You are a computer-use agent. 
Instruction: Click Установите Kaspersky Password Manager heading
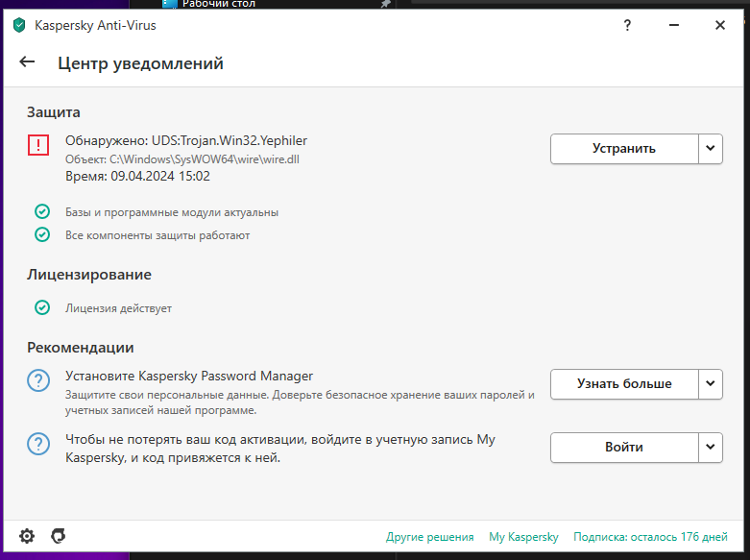[x=189, y=377]
